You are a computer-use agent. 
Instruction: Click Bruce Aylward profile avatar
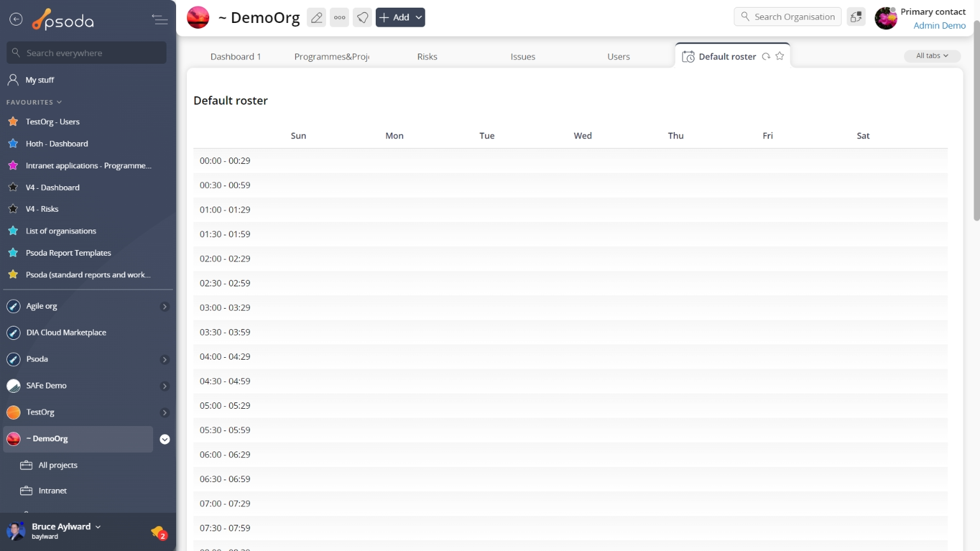tap(15, 531)
